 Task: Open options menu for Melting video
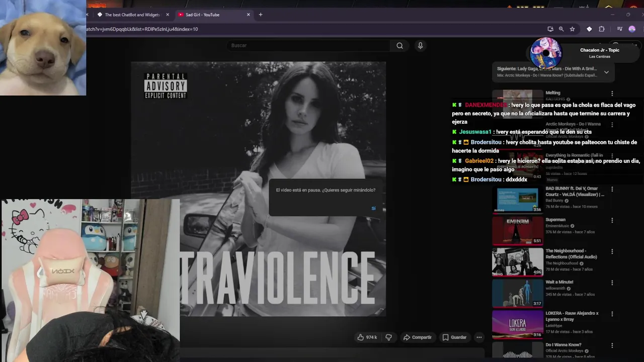tap(612, 94)
